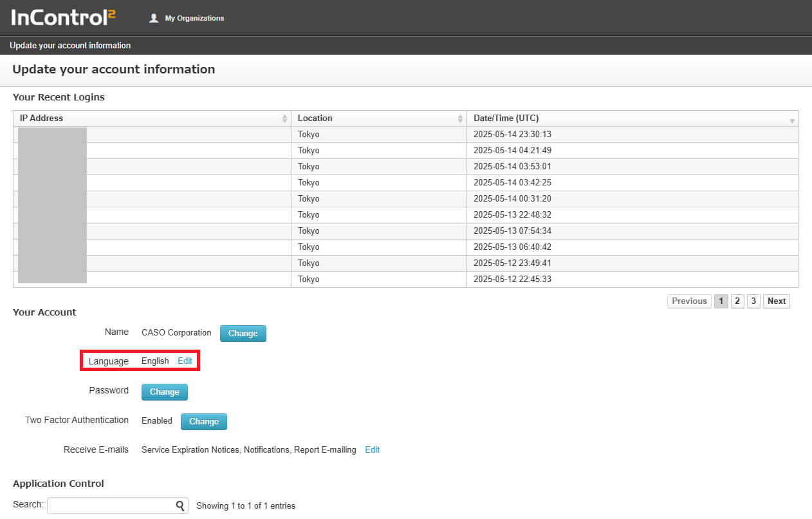Select login row dated 2025-05-14 23:30:13
812x519 pixels.
coord(512,135)
